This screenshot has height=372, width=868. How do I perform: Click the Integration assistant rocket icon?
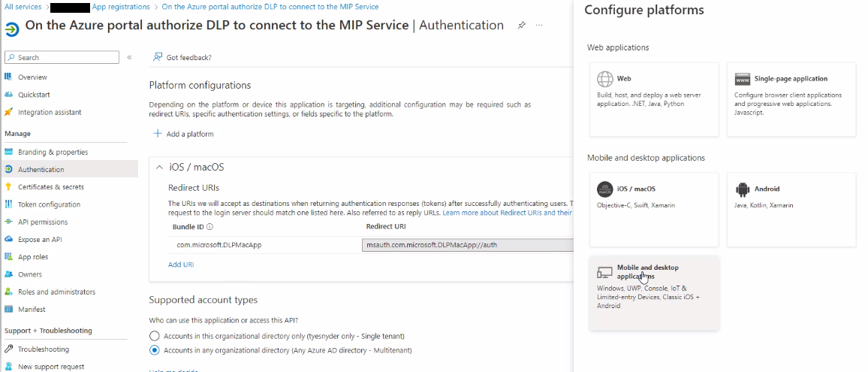pos(8,112)
